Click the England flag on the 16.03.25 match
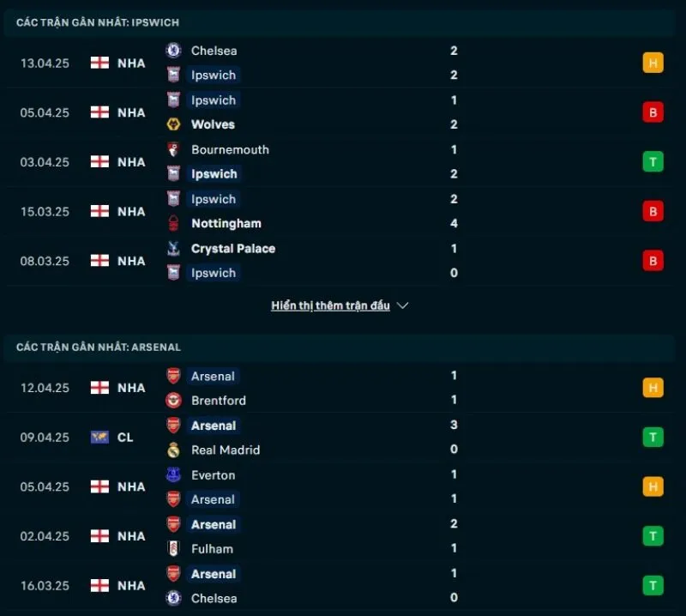The image size is (686, 616). point(99,586)
